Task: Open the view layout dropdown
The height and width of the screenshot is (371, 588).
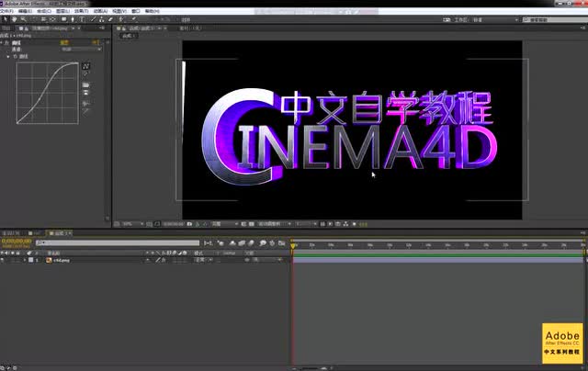Action: (x=306, y=224)
